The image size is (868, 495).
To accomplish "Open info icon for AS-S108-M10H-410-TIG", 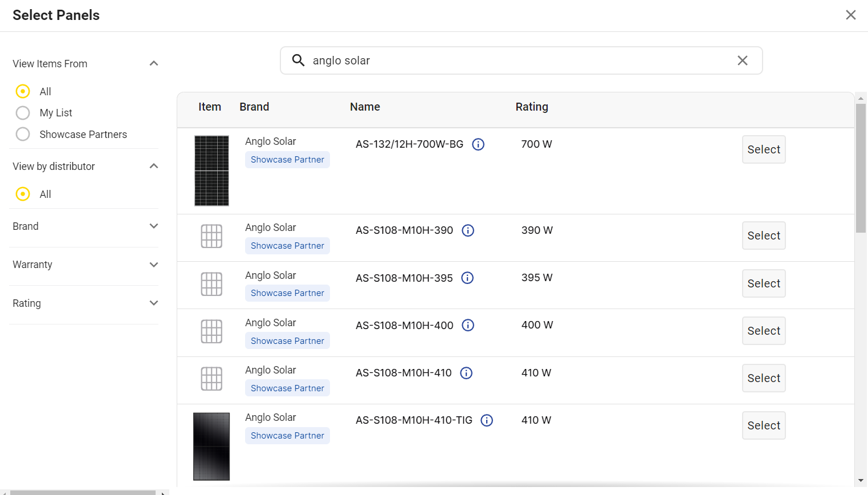I will (x=487, y=420).
